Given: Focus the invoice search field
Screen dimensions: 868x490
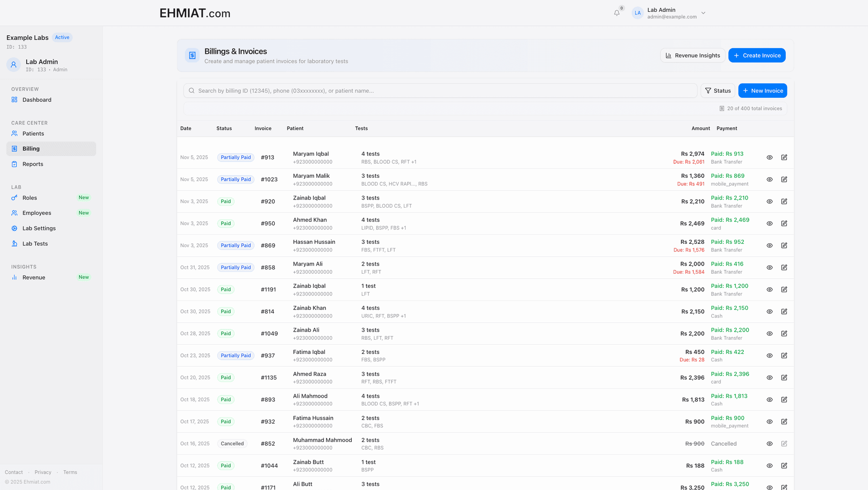Looking at the screenshot, I should coord(440,90).
